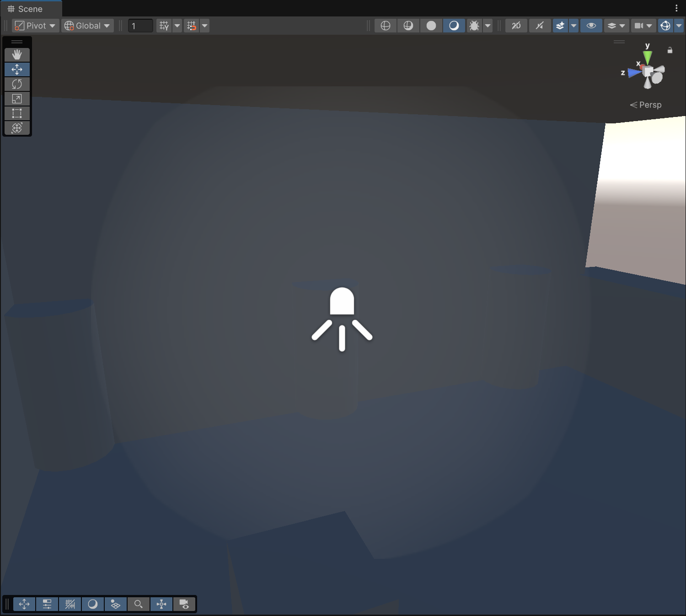Toggle grid snapping button

(x=192, y=26)
